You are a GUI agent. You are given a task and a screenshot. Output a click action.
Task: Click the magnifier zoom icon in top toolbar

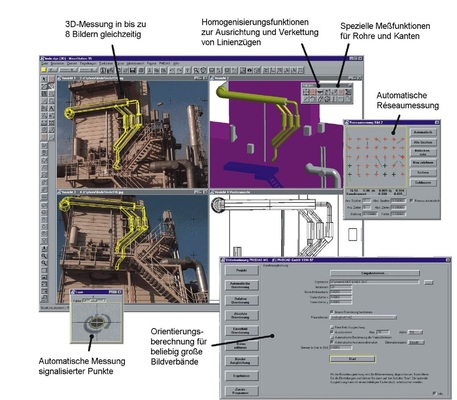pos(196,70)
